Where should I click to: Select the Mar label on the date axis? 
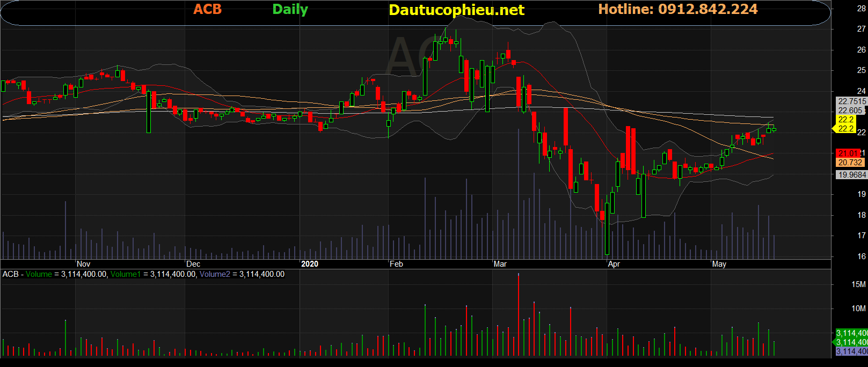[500, 264]
